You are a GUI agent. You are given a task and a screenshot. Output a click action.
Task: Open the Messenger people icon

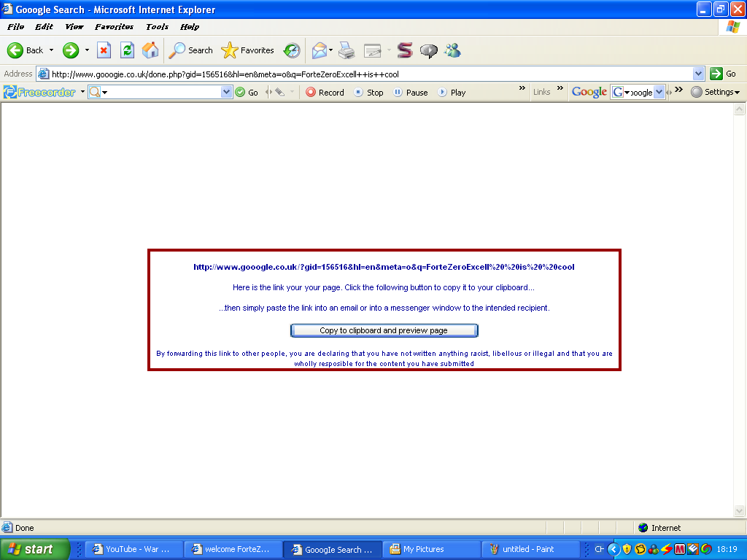click(x=452, y=50)
